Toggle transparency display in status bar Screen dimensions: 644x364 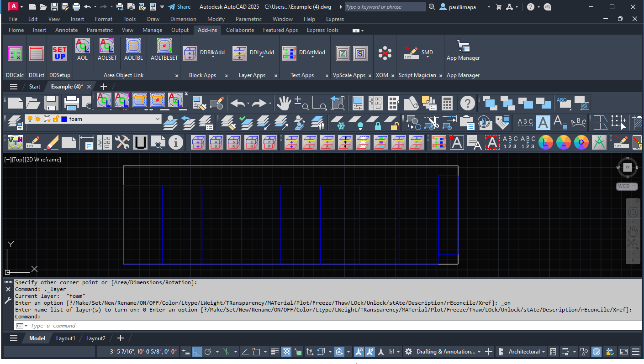point(286,352)
